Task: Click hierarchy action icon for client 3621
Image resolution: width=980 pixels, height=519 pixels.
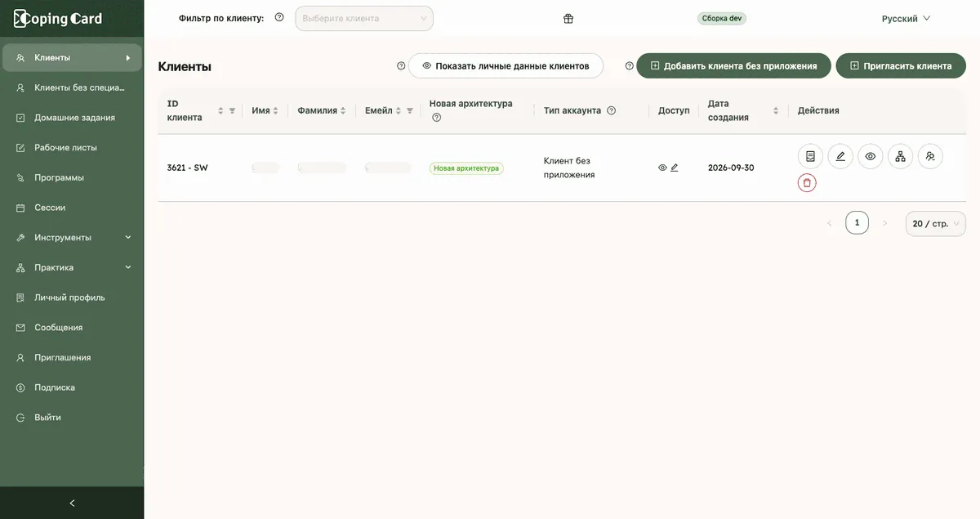Action: coord(900,156)
